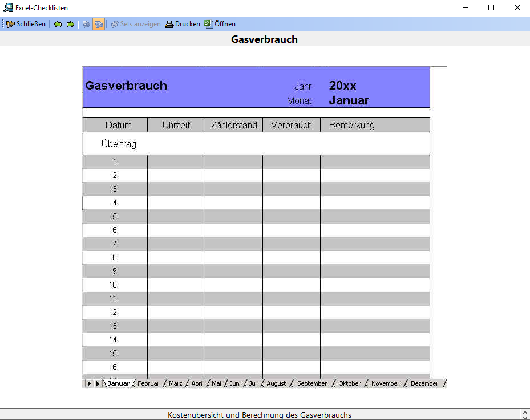Open the März sheet tab
The image size is (530, 420).
(x=175, y=383)
